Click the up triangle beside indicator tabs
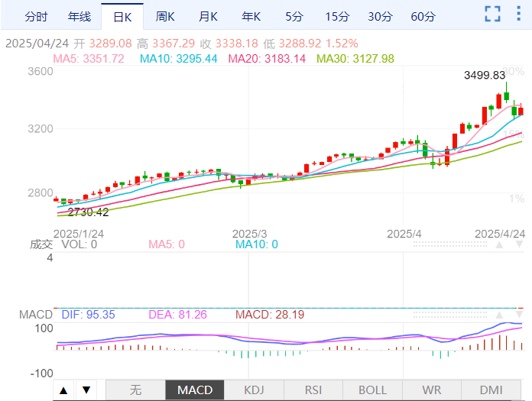The image size is (532, 401). point(63,390)
